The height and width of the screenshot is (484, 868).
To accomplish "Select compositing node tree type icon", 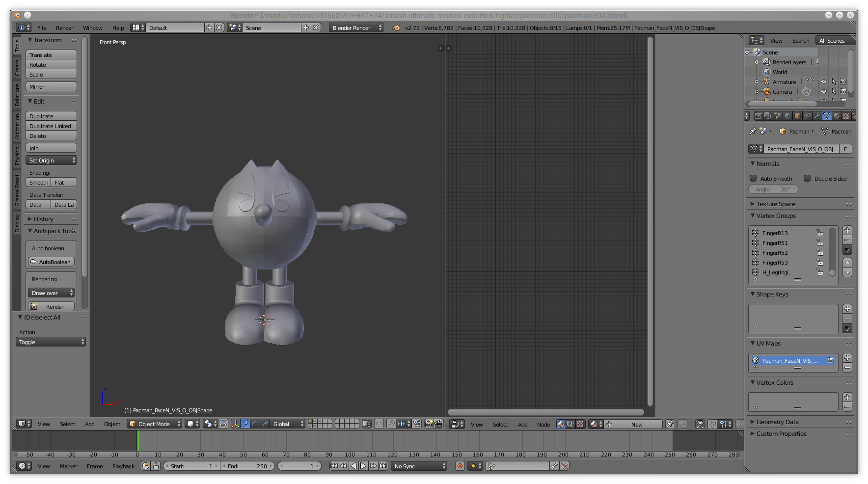I will [x=570, y=424].
